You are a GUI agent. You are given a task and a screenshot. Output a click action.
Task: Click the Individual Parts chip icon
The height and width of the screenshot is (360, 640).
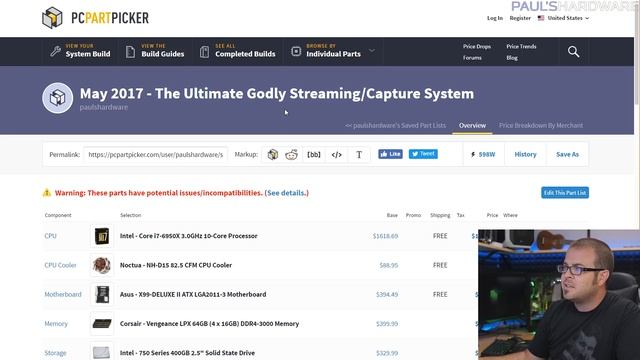pyautogui.click(x=296, y=51)
